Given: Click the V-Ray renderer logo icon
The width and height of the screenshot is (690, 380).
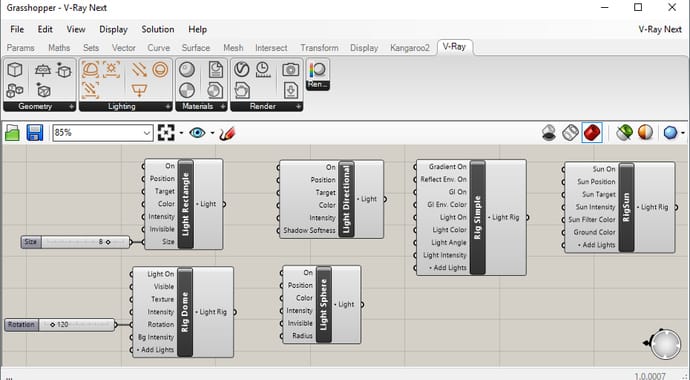Looking at the screenshot, I should (x=242, y=69).
